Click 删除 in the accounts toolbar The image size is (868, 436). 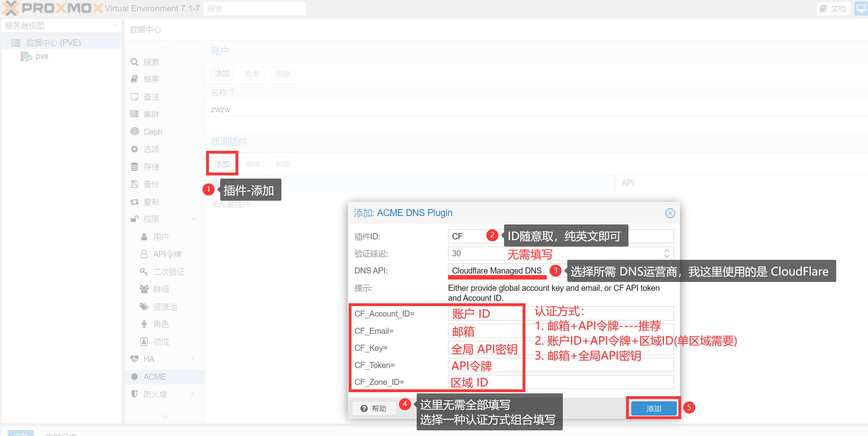pos(283,74)
